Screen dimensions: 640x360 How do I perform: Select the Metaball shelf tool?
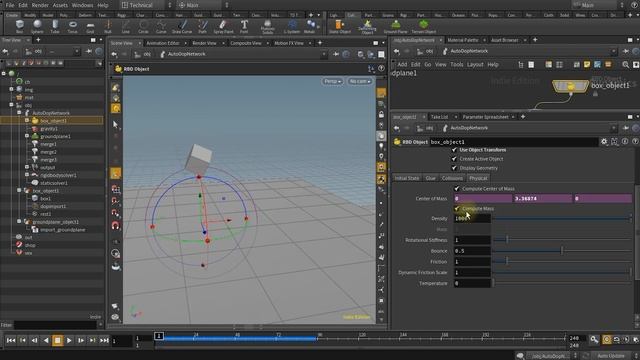point(310,27)
